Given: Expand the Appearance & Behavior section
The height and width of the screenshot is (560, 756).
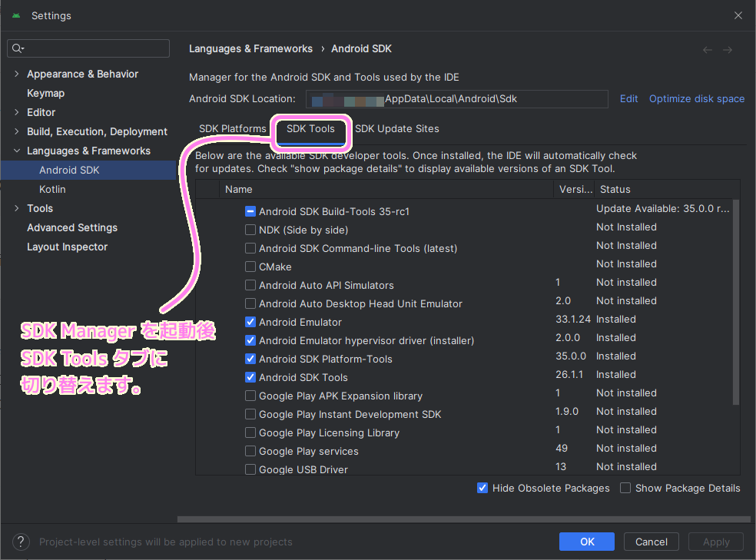Looking at the screenshot, I should pyautogui.click(x=15, y=74).
